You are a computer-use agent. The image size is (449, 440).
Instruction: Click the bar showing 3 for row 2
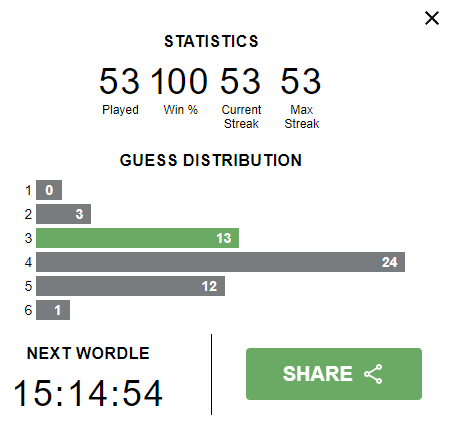pyautogui.click(x=63, y=214)
